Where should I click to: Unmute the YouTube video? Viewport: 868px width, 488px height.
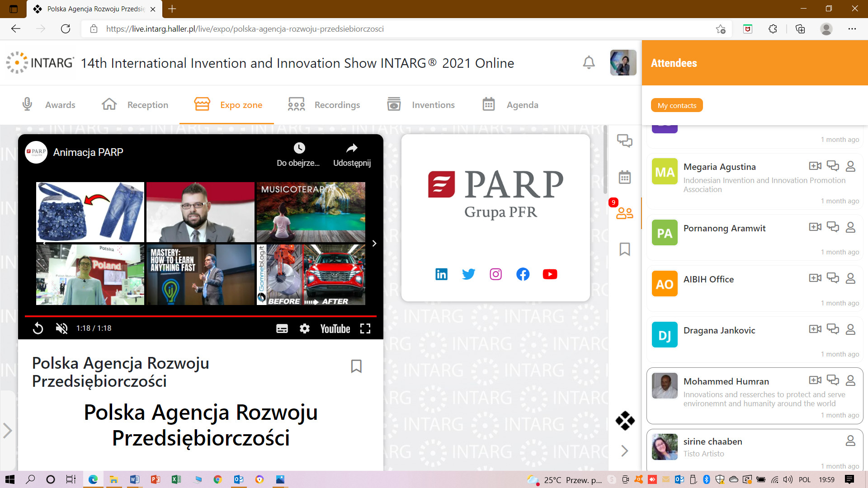click(61, 328)
